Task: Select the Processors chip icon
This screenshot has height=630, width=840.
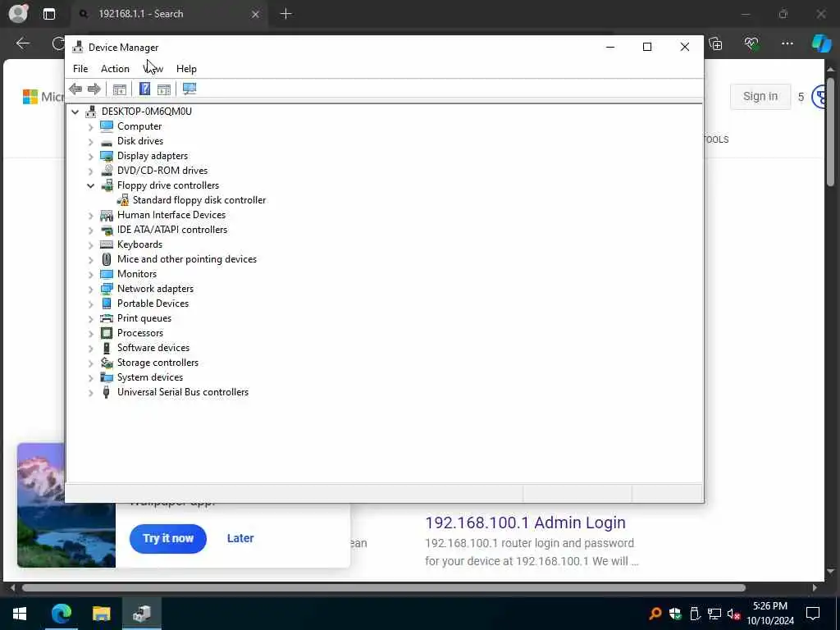Action: pos(107,333)
